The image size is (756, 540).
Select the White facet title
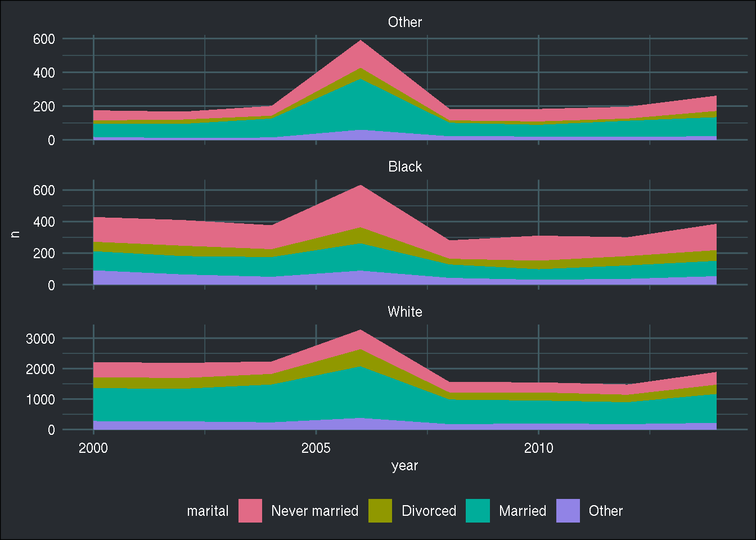click(405, 312)
